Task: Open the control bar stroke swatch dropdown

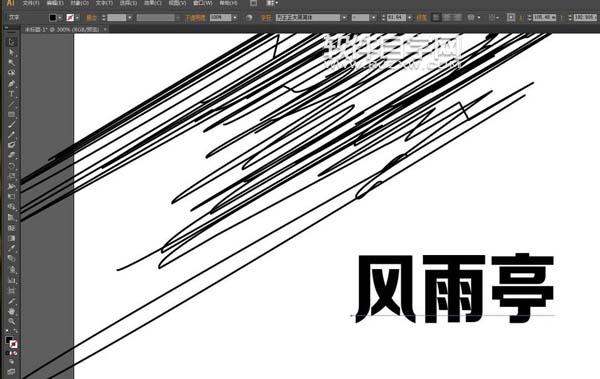Action: click(x=77, y=18)
